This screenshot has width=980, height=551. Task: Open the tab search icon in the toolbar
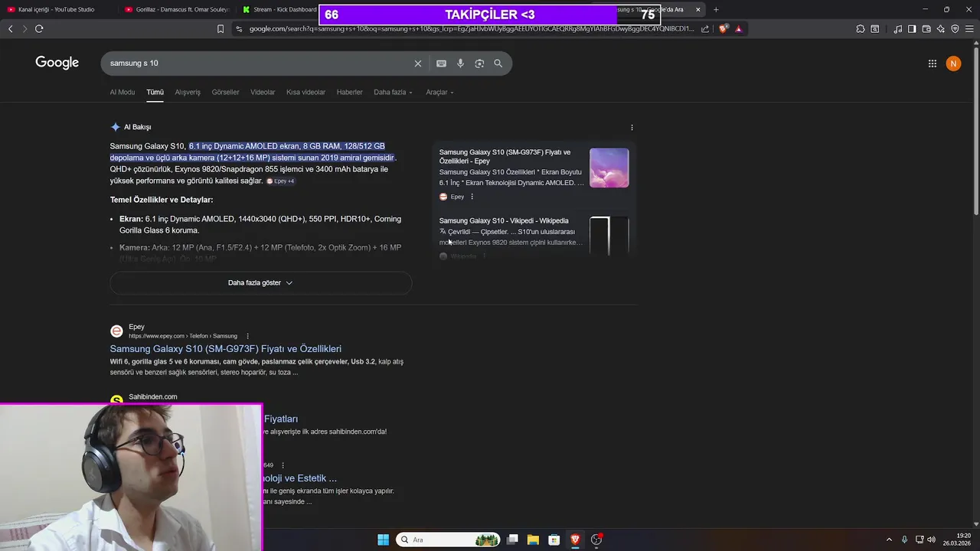pos(875,29)
